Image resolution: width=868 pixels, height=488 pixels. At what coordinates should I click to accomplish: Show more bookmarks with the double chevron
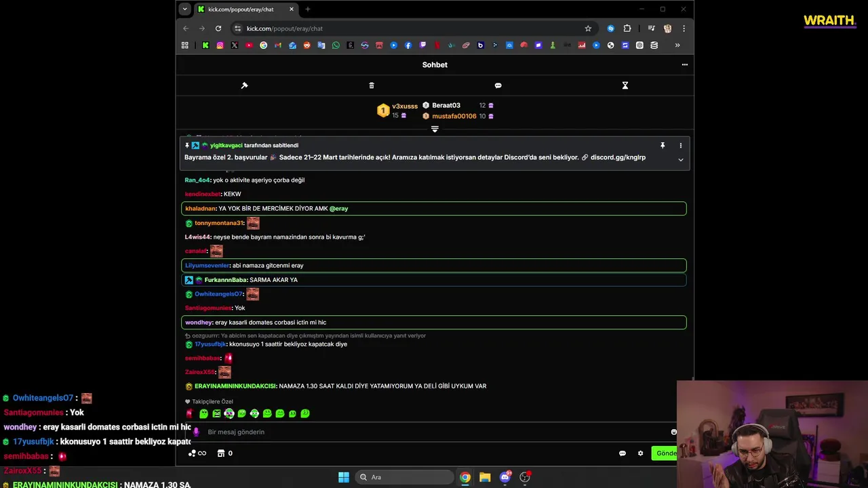tap(677, 45)
